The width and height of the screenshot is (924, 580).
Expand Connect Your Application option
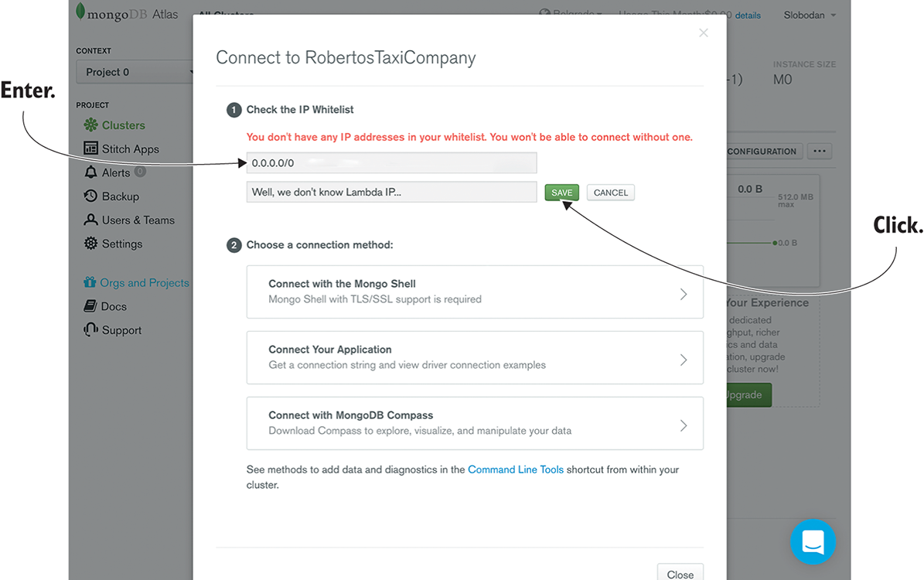coord(475,357)
